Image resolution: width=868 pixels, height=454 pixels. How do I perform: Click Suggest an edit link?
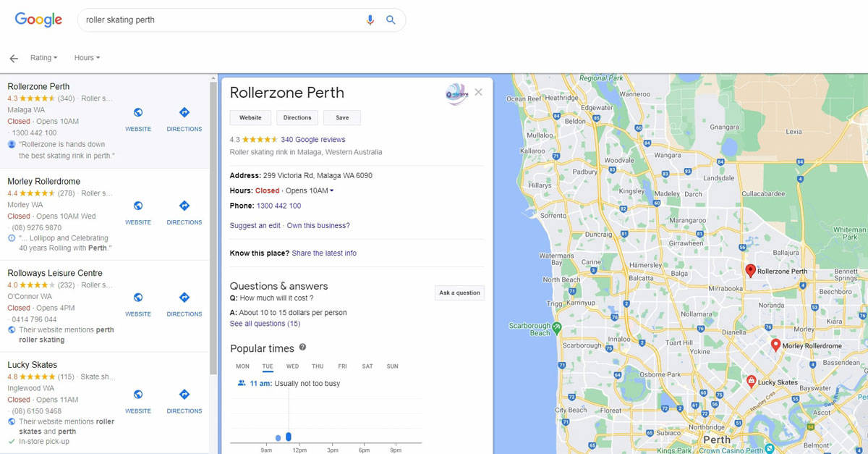[x=255, y=225]
